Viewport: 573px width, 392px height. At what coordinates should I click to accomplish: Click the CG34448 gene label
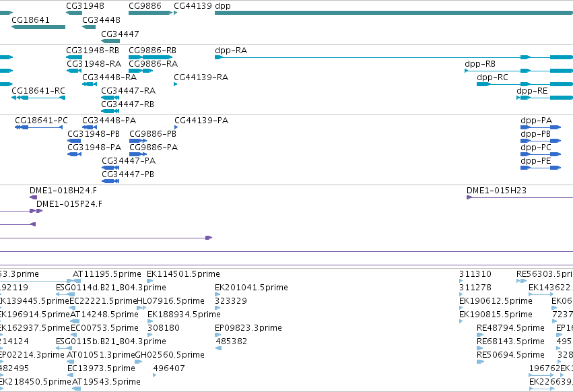coord(101,20)
